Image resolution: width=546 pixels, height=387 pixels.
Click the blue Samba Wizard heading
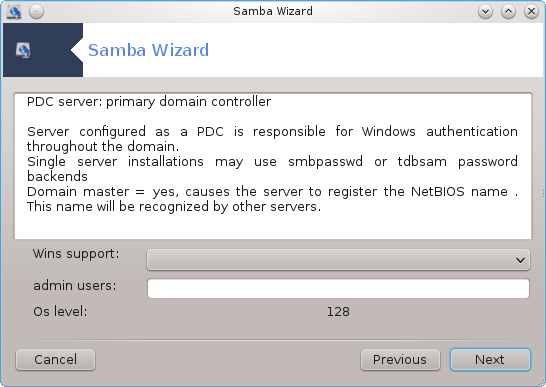(x=148, y=50)
